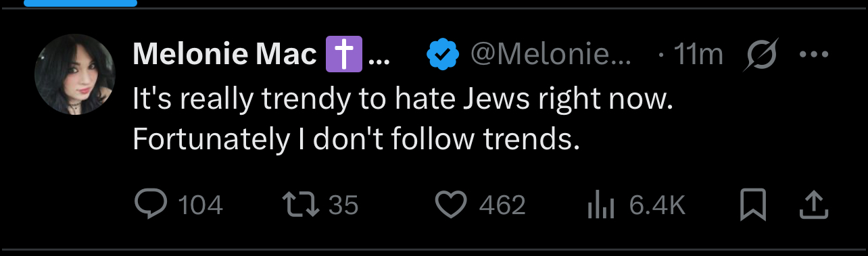This screenshot has width=868, height=256.
Task: Click the repost count 35
Action: coord(343,205)
